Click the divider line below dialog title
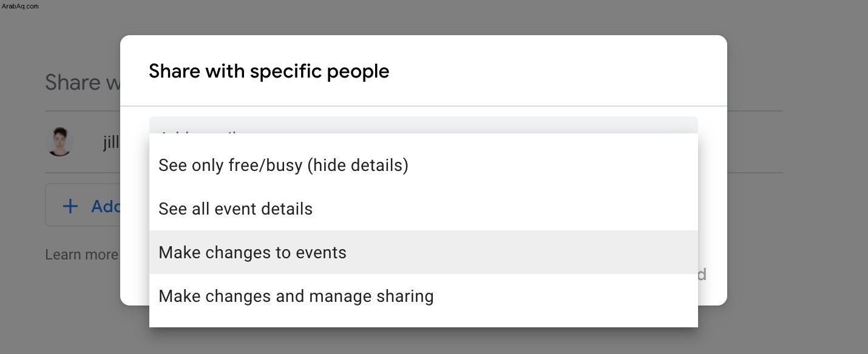This screenshot has width=868, height=354. [x=423, y=106]
